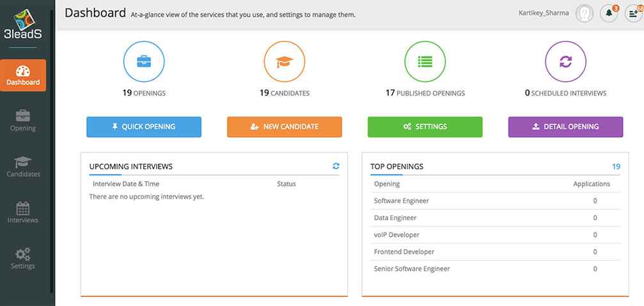Viewport: 644px width, 306px height.
Task: Click the green Published Openings list icon
Action: [425, 62]
